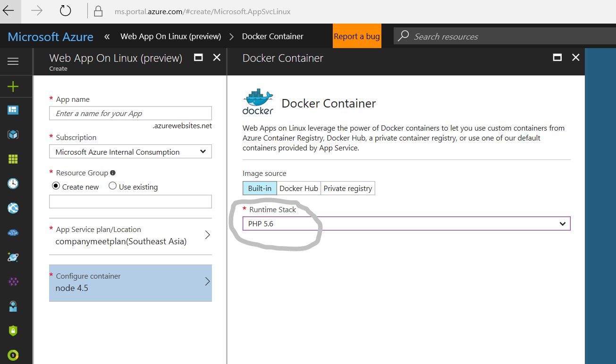Maximize the Web App On Linux blade
Viewport: 616px width, 364px height.
tap(199, 58)
